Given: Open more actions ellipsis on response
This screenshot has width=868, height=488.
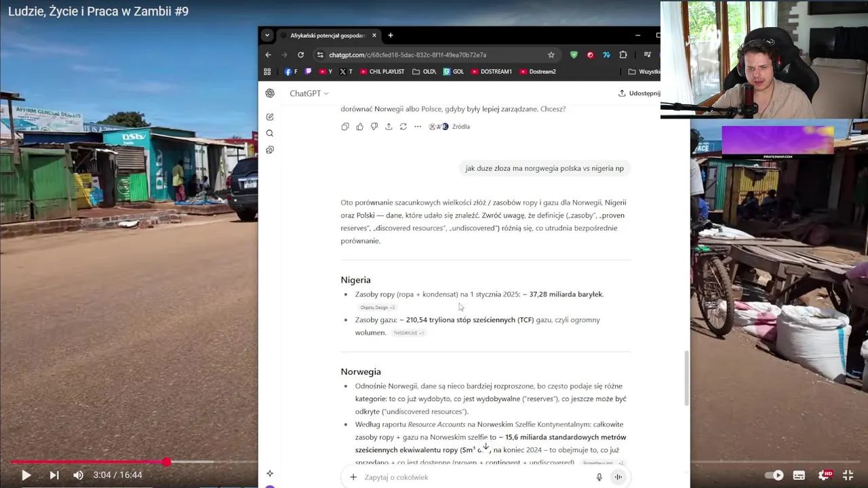Looking at the screenshot, I should (418, 127).
